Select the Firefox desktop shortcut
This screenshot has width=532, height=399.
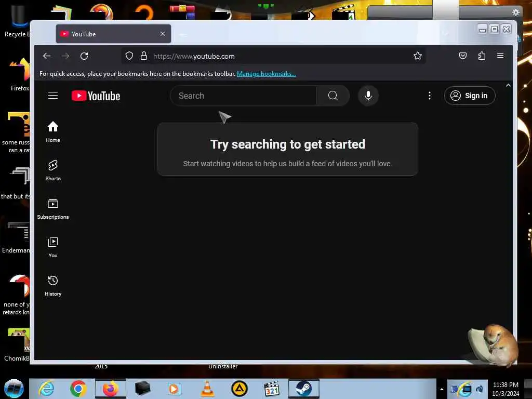(20, 74)
